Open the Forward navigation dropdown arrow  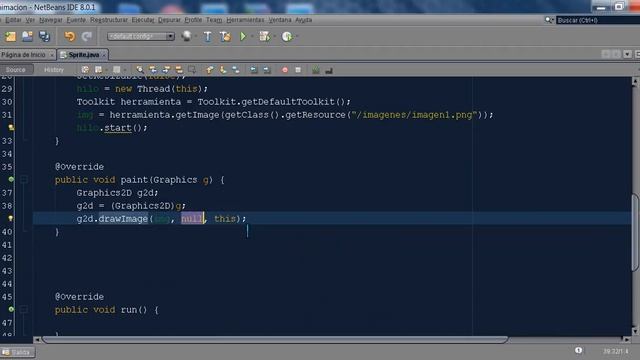[125, 70]
